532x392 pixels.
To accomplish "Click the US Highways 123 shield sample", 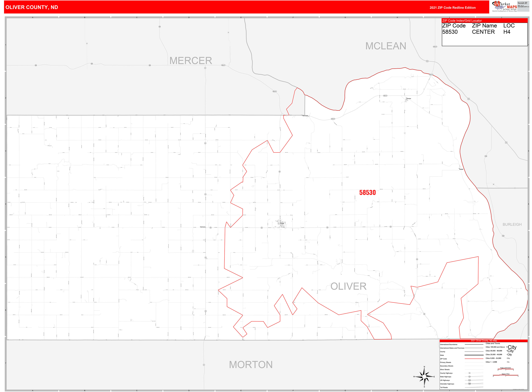I will point(469,380).
